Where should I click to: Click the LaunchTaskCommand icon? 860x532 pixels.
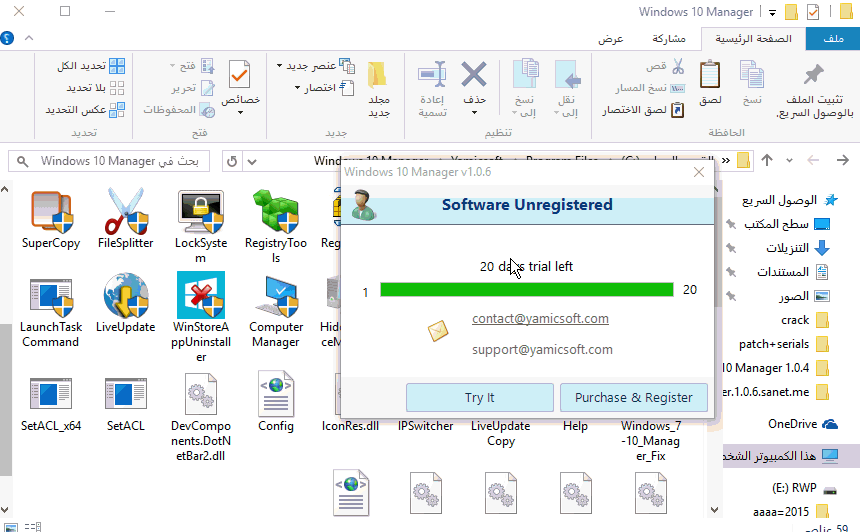click(51, 296)
